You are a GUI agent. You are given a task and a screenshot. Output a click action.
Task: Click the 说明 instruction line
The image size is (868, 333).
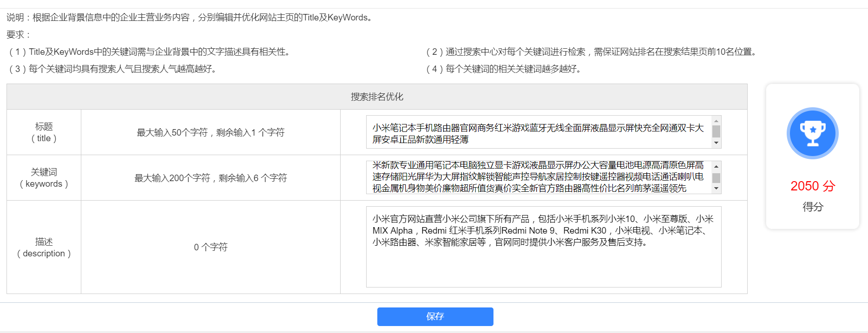pyautogui.click(x=191, y=18)
